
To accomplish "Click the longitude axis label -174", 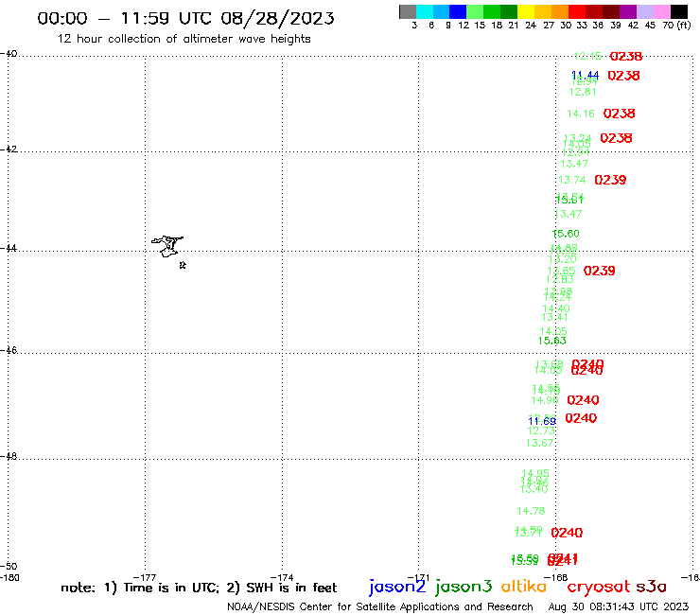I will [282, 578].
